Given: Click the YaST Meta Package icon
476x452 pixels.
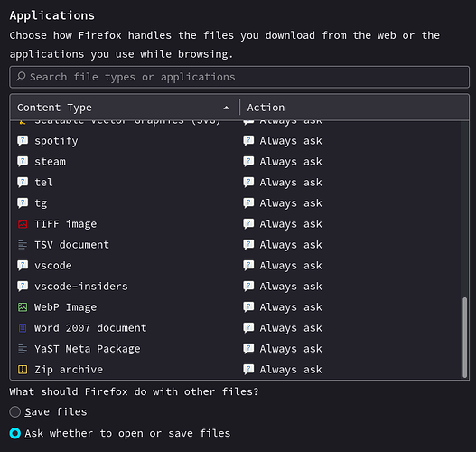Looking at the screenshot, I should (23, 349).
